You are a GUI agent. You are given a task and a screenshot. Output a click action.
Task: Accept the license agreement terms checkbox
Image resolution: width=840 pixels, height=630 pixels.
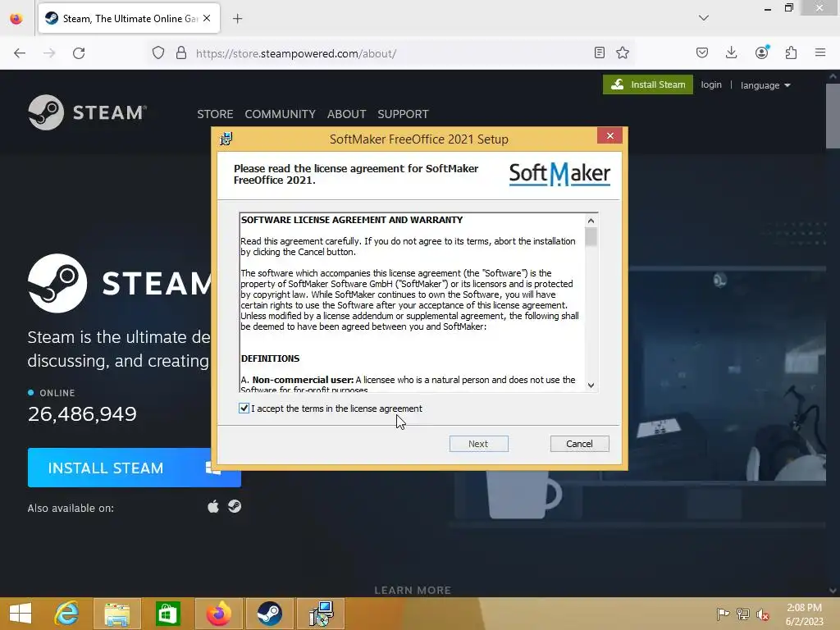point(244,409)
